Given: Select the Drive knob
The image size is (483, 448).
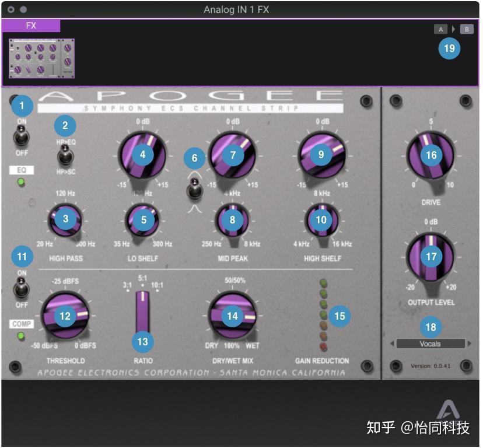Looking at the screenshot, I should click(431, 155).
